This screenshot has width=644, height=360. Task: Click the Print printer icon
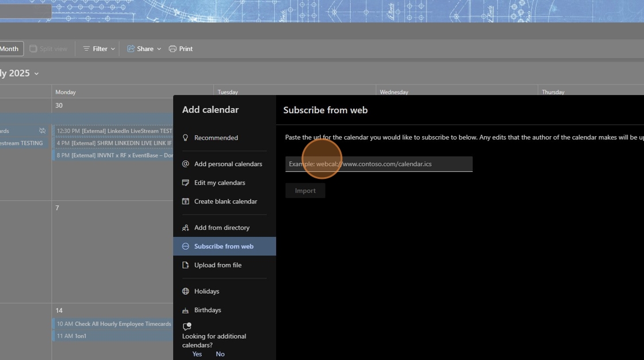(172, 49)
